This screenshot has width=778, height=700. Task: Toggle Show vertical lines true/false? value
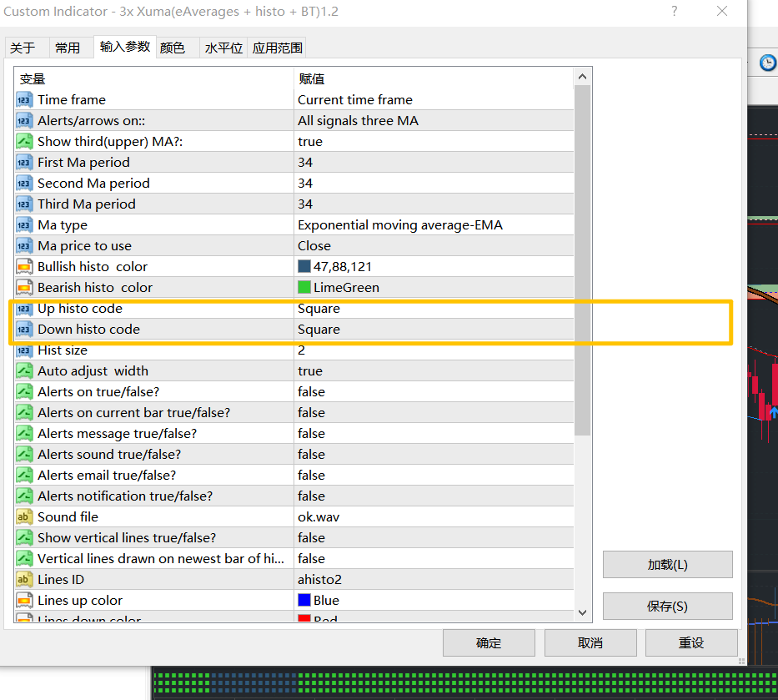tap(434, 537)
